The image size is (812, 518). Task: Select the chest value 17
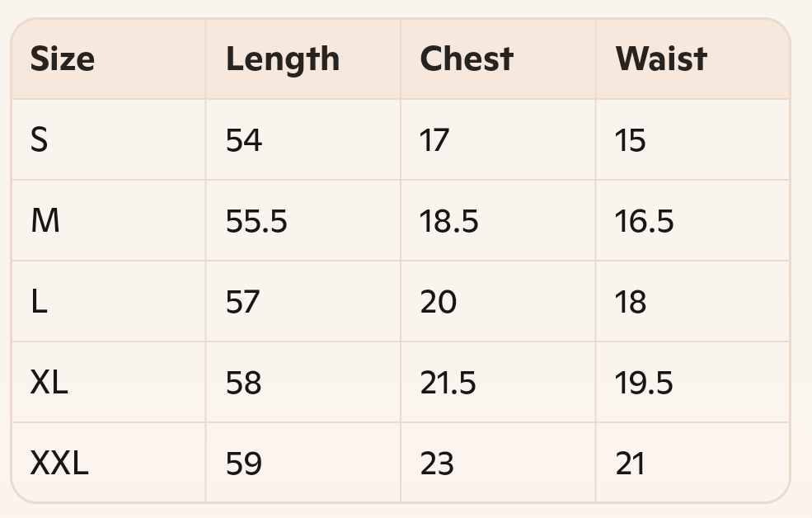(x=434, y=140)
